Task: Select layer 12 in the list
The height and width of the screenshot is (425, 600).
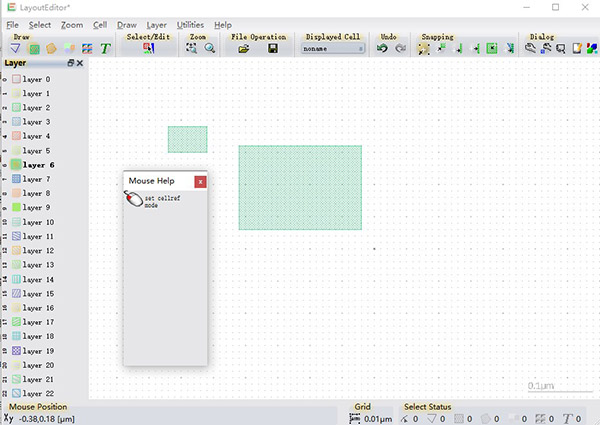Action: 38,250
